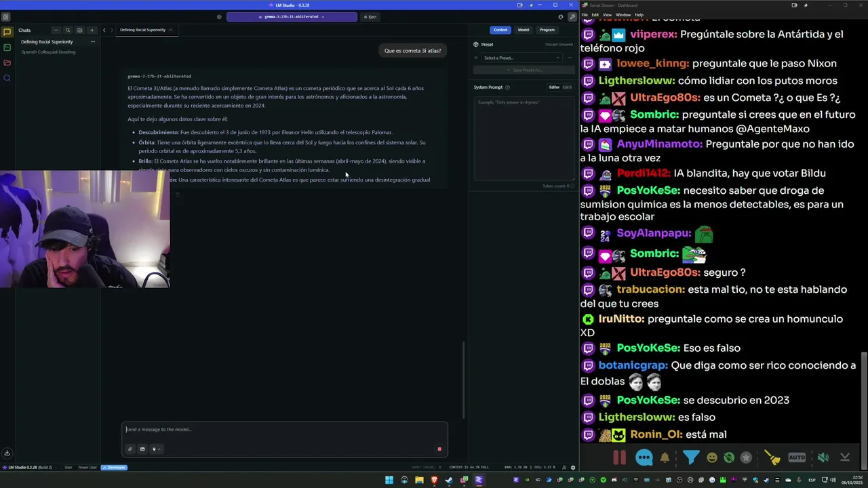Open the Help menu in Social Stream
This screenshot has width=868, height=488.
point(639,15)
